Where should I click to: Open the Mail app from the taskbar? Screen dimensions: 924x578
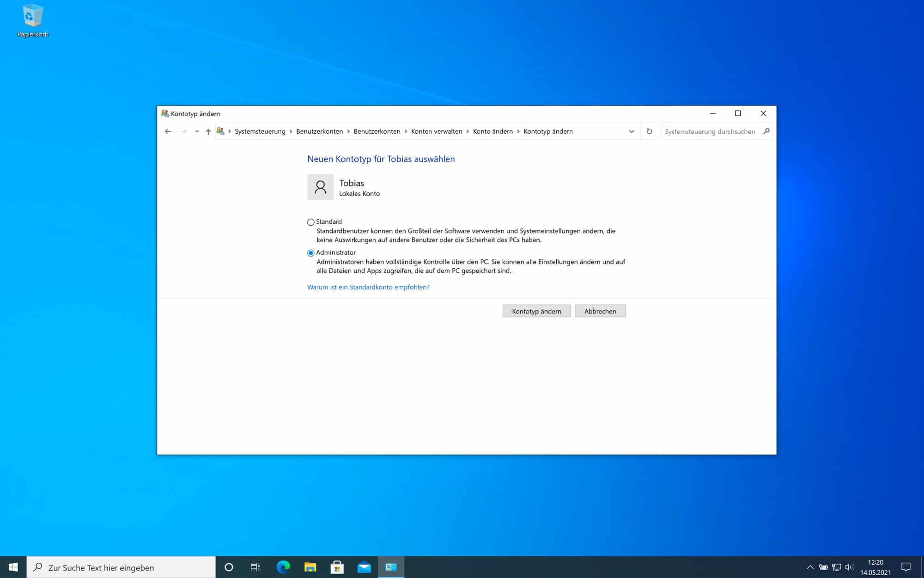[x=364, y=567]
